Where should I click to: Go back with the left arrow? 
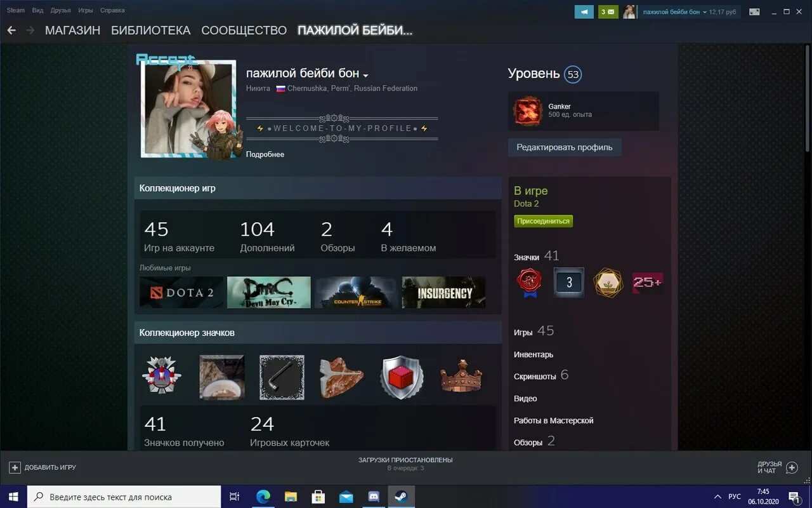pos(11,30)
